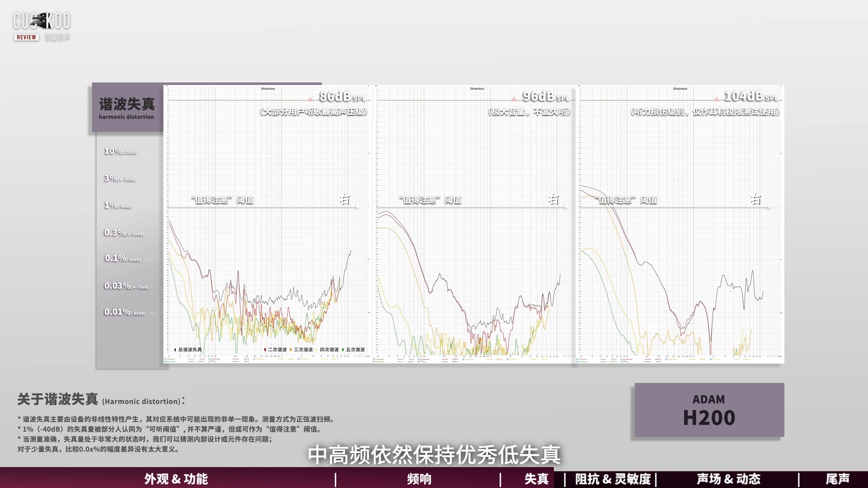868x488 pixels.
Task: Toggle Fundamental checkbox under the 96dB graph
Action: pos(374,359)
